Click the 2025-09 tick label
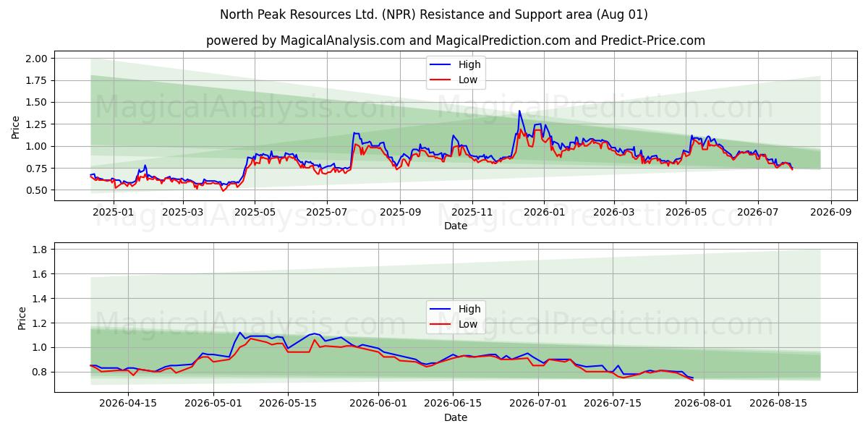 tap(401, 212)
